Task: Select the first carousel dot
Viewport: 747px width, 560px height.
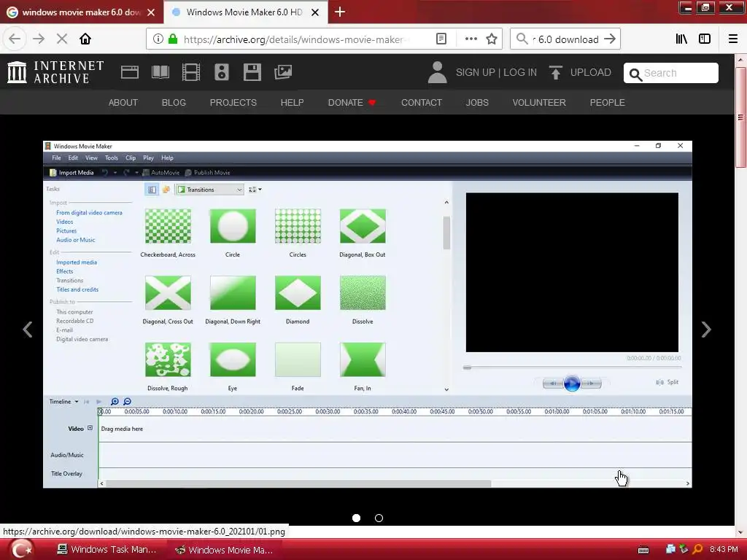Action: 356,518
